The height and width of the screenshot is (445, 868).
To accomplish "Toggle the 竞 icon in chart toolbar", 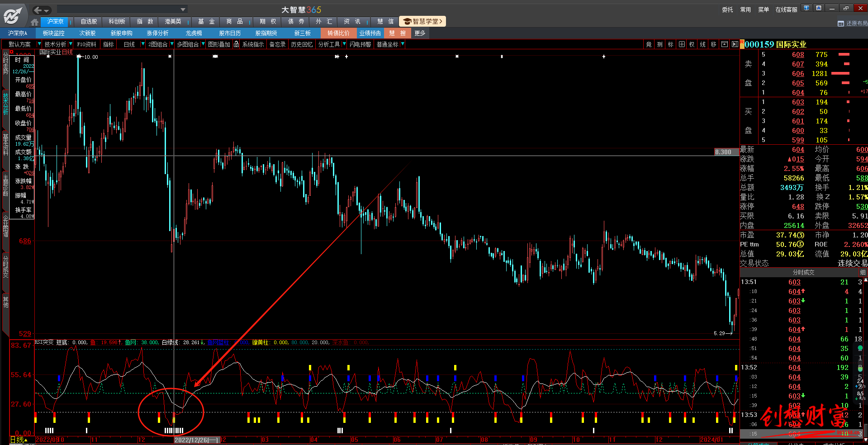I will 649,44.
